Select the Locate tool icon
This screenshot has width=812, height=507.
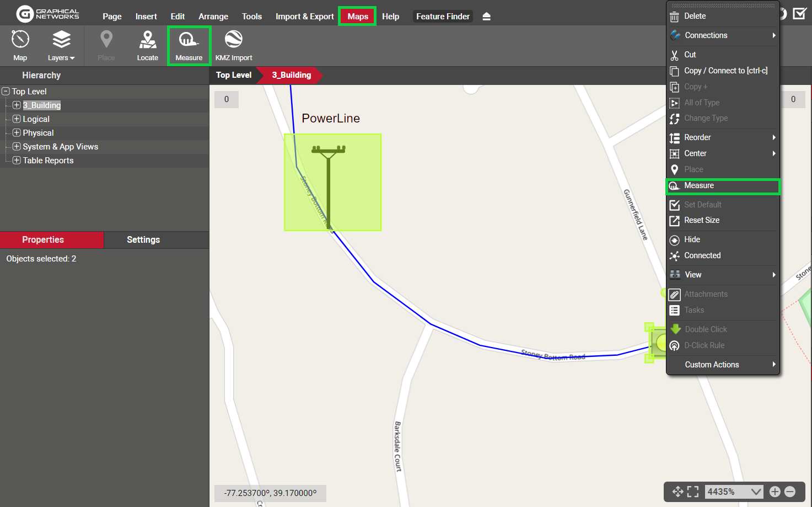point(147,46)
